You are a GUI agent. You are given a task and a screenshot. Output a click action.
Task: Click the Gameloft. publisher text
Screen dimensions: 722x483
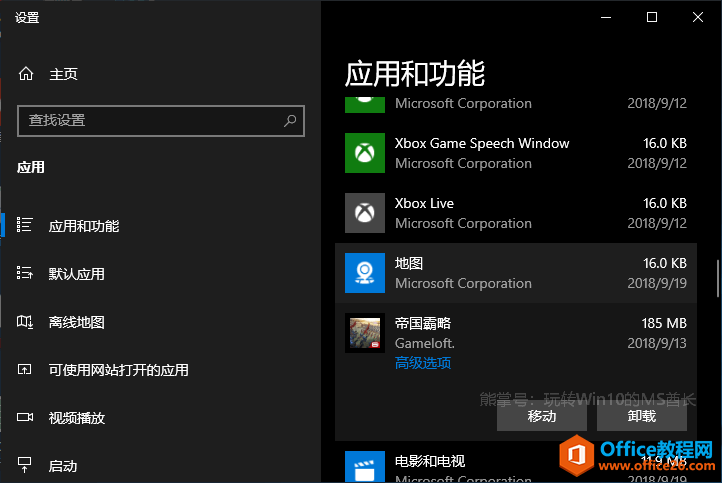425,343
